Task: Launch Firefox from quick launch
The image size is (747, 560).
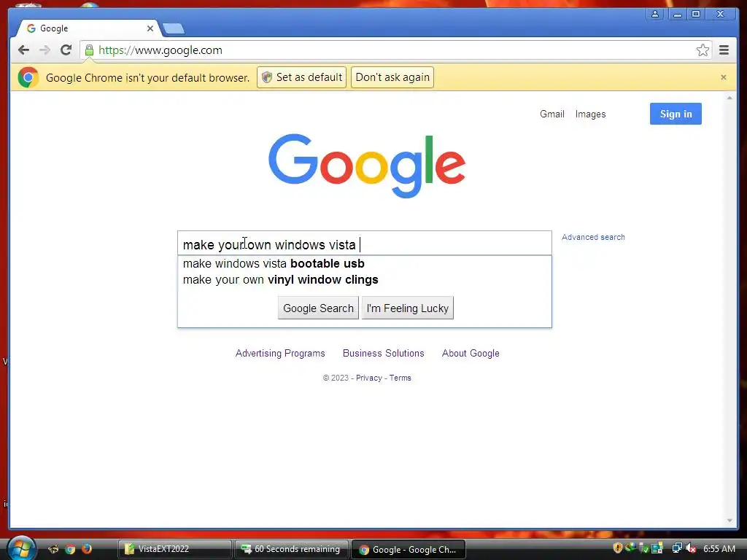Action: 87,549
